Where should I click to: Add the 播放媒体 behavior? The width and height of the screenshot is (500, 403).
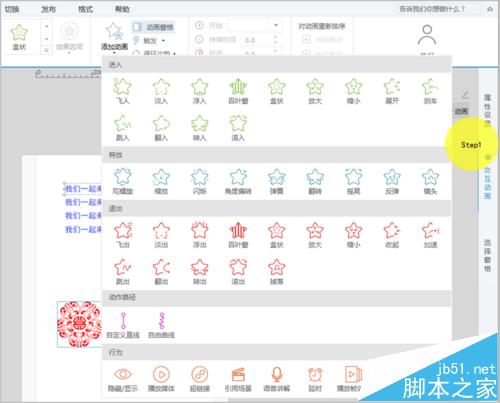[161, 379]
